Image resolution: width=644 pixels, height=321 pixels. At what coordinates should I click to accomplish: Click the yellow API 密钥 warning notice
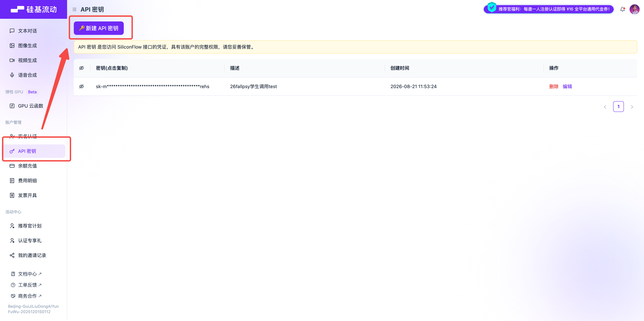pyautogui.click(x=355, y=47)
